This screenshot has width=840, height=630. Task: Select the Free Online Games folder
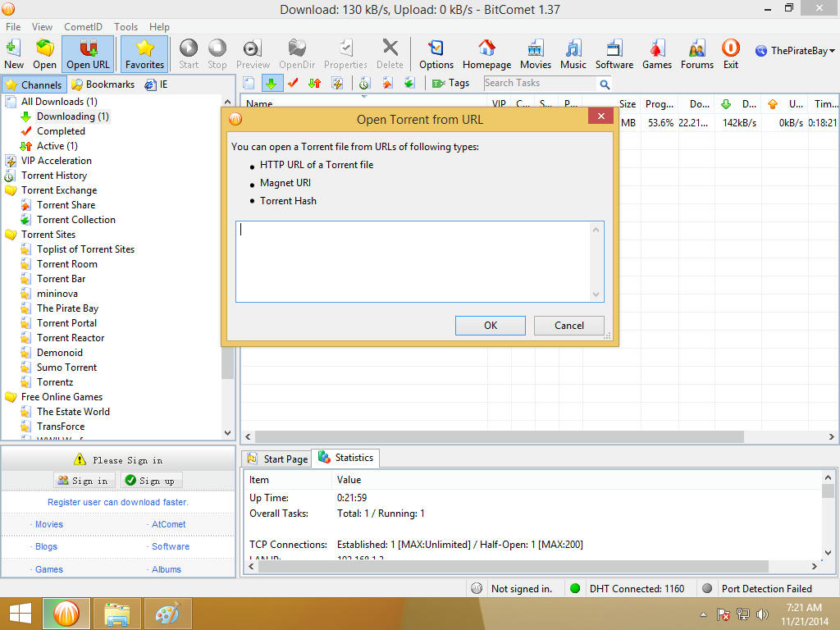[62, 396]
